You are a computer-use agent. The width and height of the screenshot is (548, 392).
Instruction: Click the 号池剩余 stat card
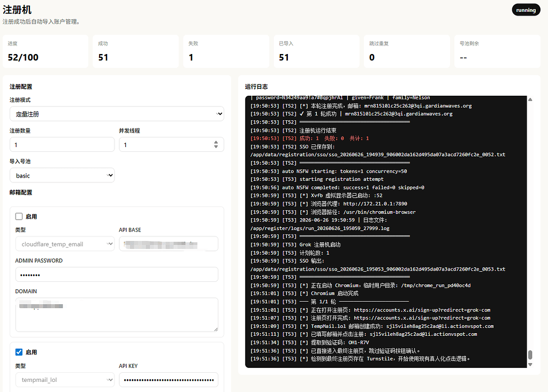[497, 51]
